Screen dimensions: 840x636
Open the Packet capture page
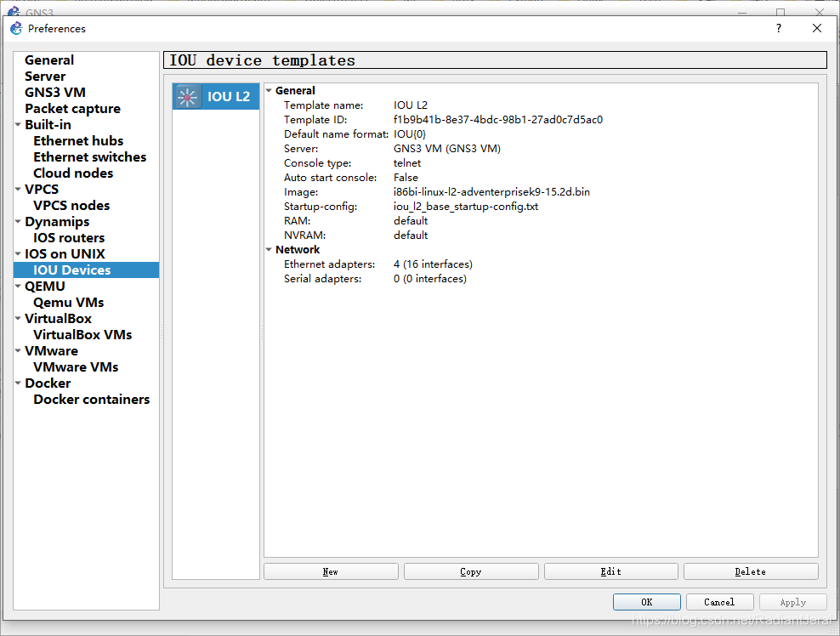tap(72, 109)
